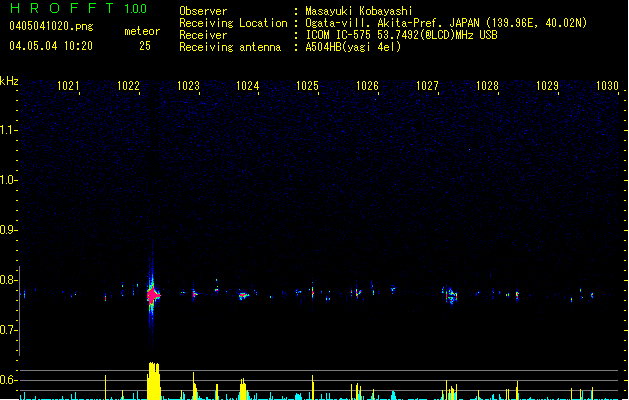Viewport: 629px width, 400px height.
Task: Click time axis marker 1025
Action: click(x=307, y=85)
